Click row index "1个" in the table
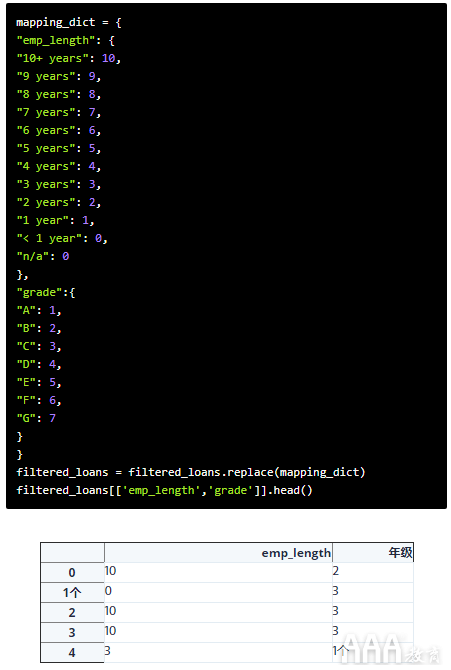451x670 pixels. [x=72, y=592]
